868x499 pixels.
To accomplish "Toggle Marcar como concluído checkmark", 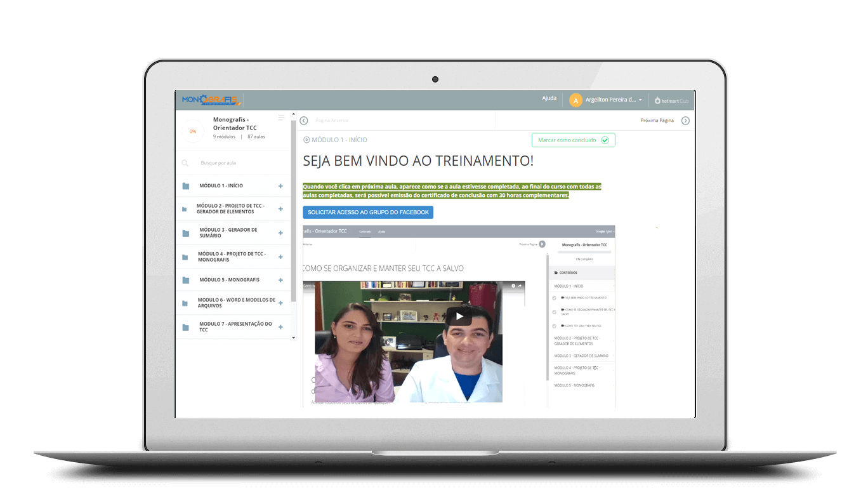I will 605,140.
